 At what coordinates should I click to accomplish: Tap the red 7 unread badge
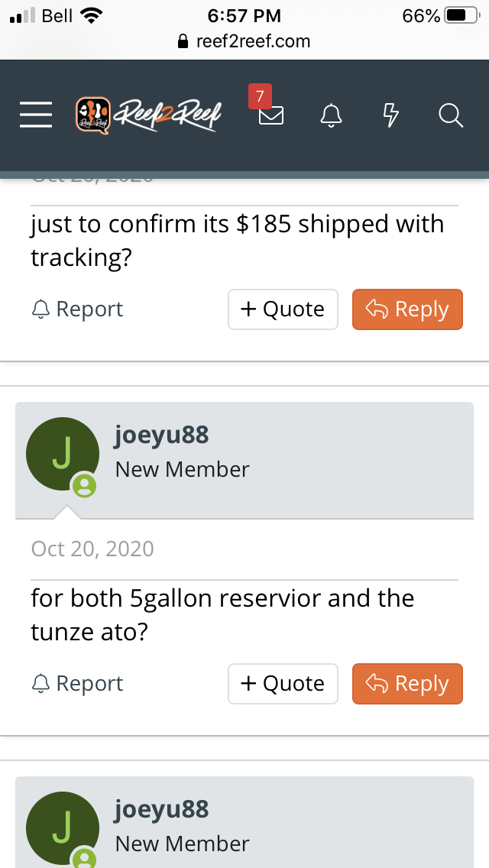tap(260, 97)
